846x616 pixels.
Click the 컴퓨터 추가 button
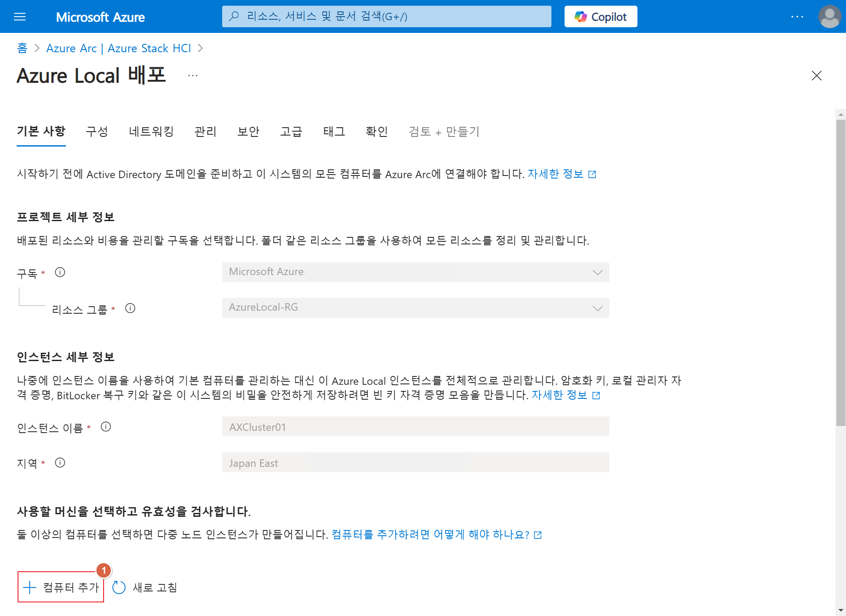[x=61, y=587]
